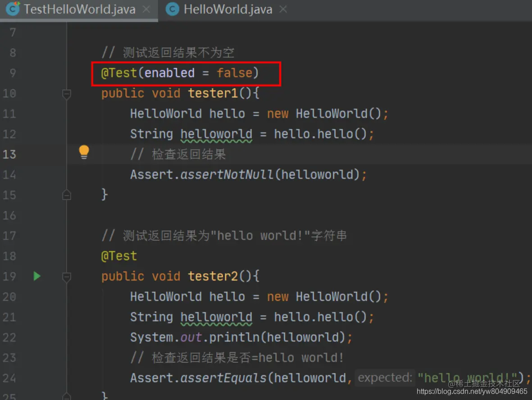Click assertEquals on line 24

click(223, 378)
